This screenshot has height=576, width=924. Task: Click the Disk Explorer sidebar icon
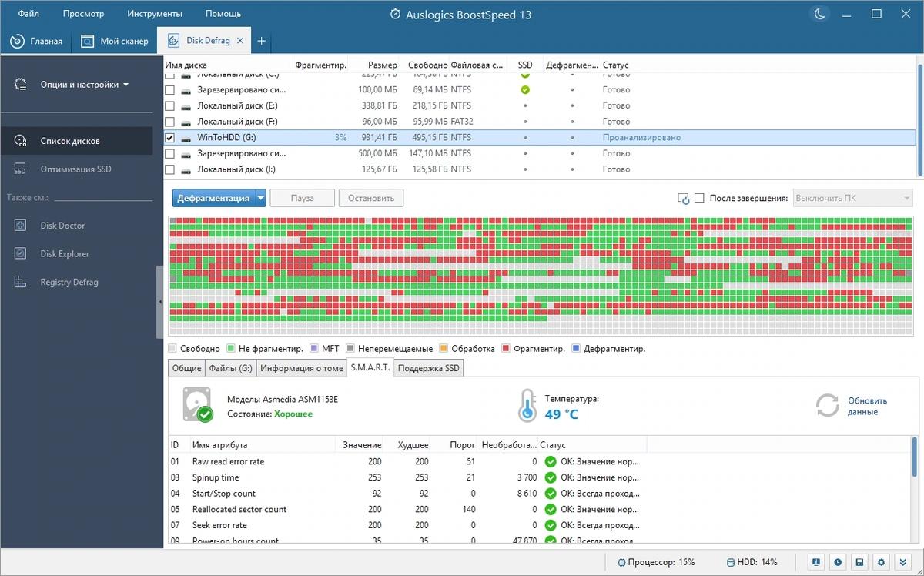coord(21,253)
